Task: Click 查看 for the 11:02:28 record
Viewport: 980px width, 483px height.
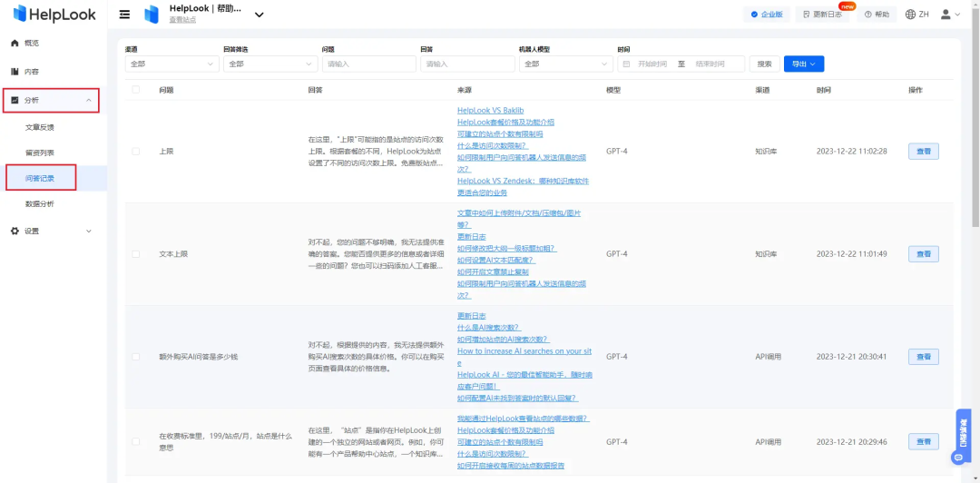Action: point(923,152)
